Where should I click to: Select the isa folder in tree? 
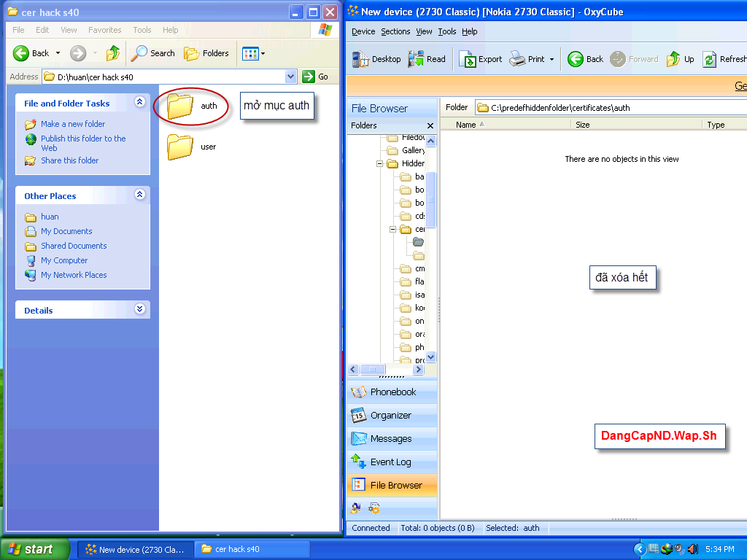[x=413, y=295]
